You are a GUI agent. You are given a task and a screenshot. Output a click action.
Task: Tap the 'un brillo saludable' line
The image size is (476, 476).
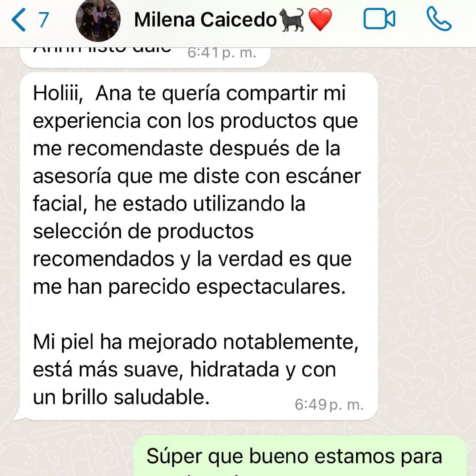(121, 397)
